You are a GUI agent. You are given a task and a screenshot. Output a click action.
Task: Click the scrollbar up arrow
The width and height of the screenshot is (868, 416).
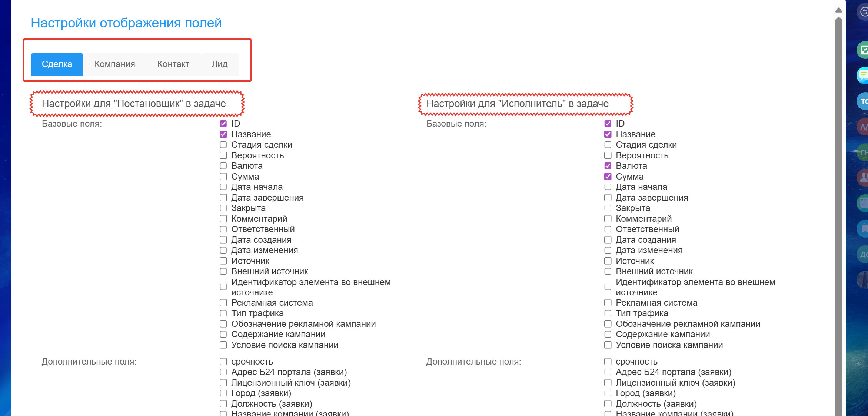tap(839, 10)
